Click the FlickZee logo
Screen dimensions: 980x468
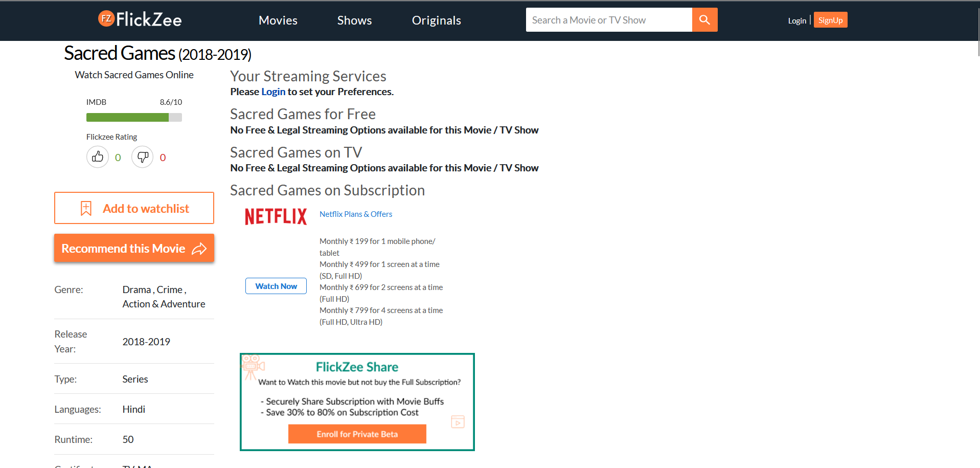[140, 19]
